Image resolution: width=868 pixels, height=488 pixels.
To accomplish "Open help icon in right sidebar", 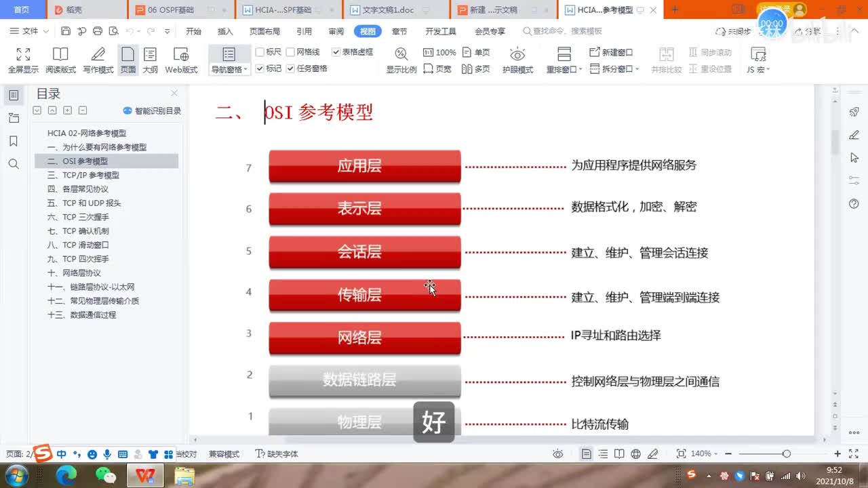I will pyautogui.click(x=854, y=203).
